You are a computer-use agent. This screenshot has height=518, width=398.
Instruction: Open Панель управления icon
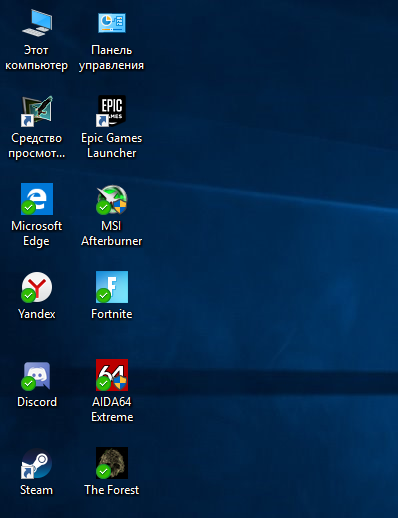112,23
